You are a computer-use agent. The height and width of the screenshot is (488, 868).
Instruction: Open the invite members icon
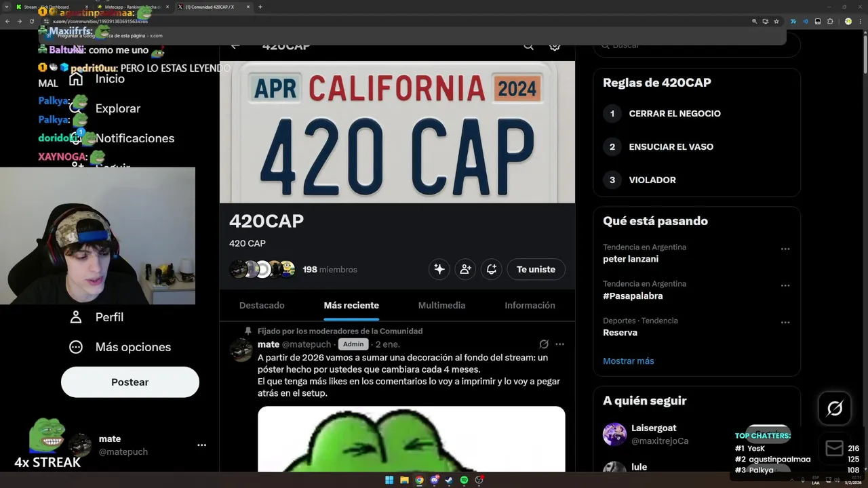pos(465,269)
